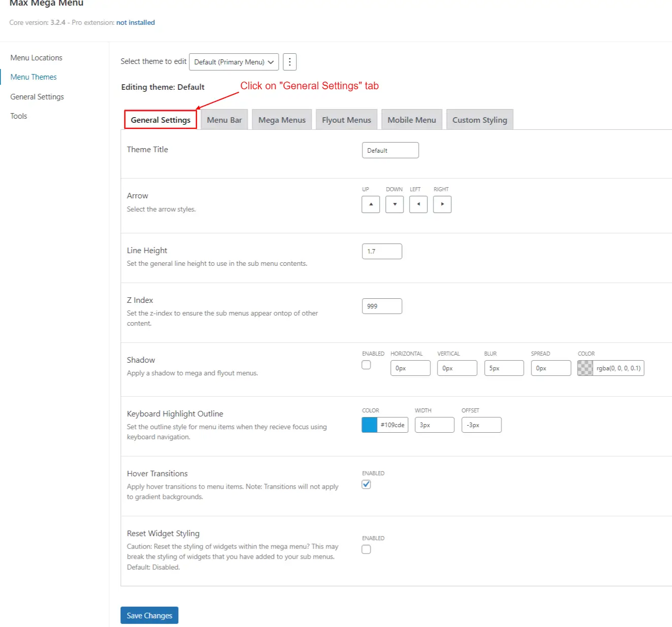672x627 pixels.
Task: Open the Pro extension not installed link
Action: point(136,22)
